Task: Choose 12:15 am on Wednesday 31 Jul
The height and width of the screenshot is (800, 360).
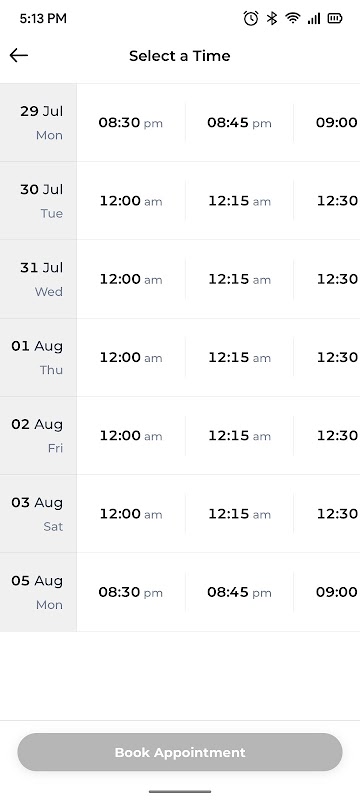Action: 239,279
